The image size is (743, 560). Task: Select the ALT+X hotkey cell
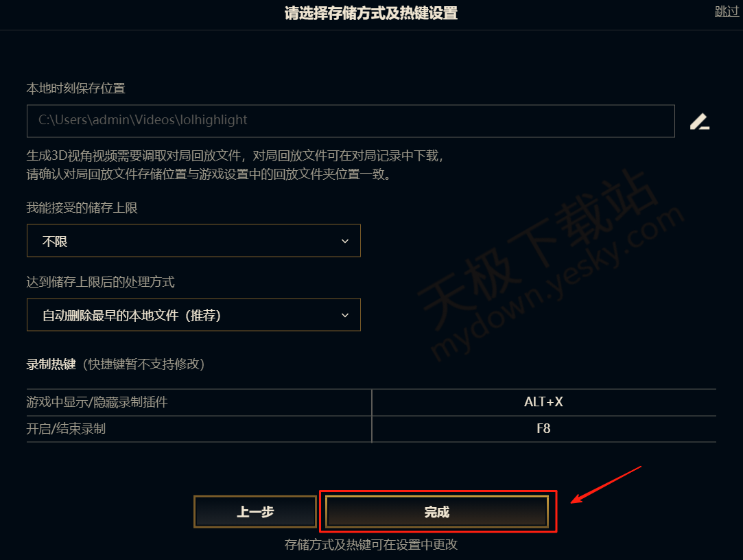tap(543, 402)
